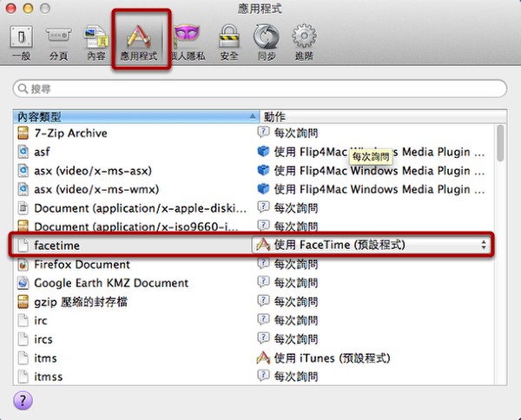521x420 pixels.
Task: Select the itms content type row
Action: (x=254, y=358)
